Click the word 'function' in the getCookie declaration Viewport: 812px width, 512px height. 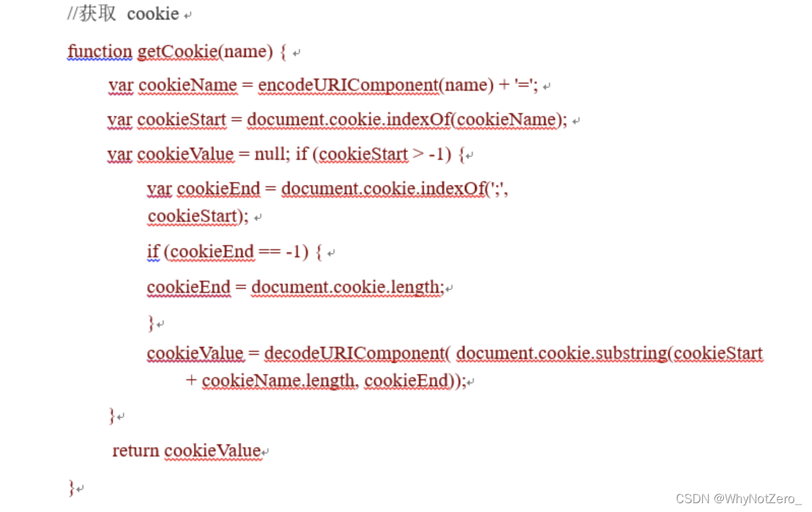[x=100, y=51]
